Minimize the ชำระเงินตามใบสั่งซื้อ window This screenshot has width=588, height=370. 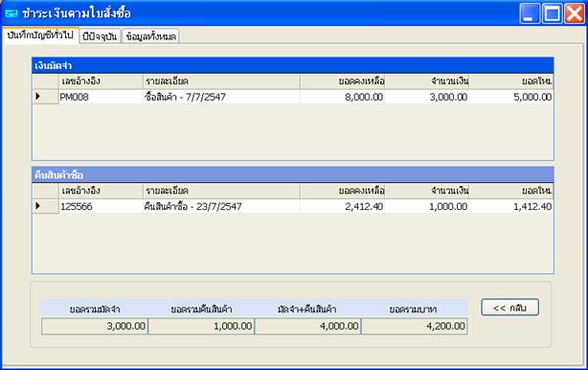pyautogui.click(x=530, y=13)
